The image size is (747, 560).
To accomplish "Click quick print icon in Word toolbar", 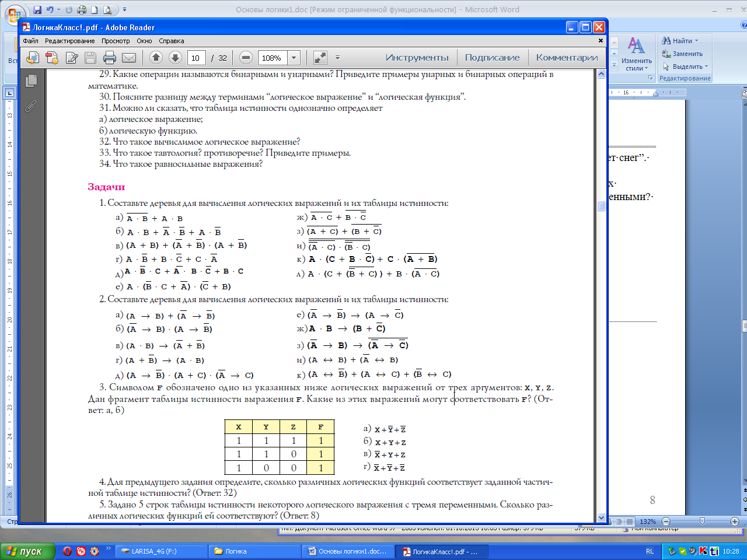I will coord(82,10).
